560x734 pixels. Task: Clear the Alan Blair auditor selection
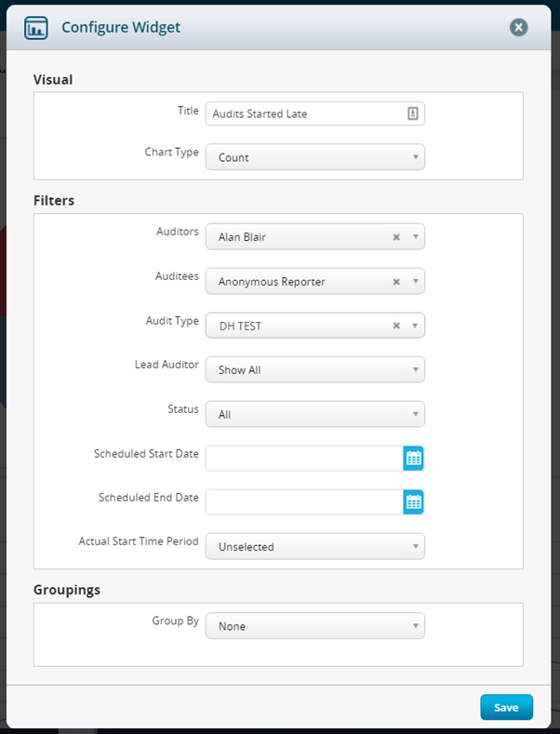[x=396, y=237]
